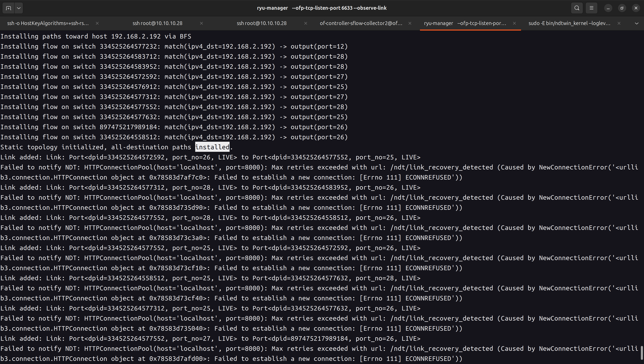Close the ssh -o HostKeyAlgorithms tab
Image resolution: width=644 pixels, height=364 pixels.
click(x=97, y=23)
